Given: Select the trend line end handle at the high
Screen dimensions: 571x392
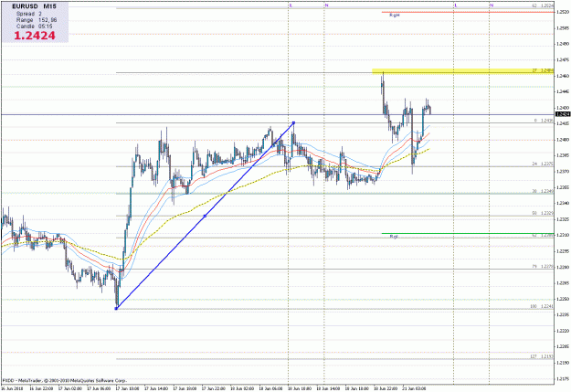Looking at the screenshot, I should (293, 122).
